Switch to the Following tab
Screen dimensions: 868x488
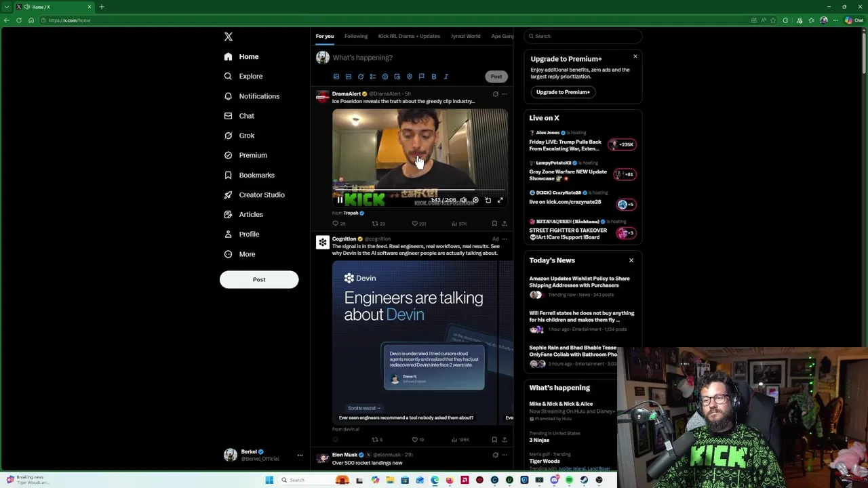tap(355, 36)
